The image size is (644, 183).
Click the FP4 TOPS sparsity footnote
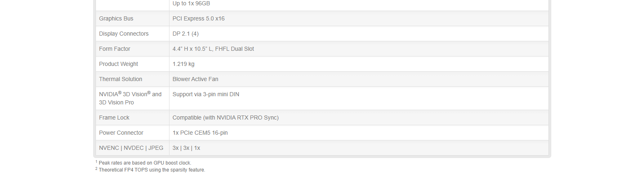click(152, 170)
